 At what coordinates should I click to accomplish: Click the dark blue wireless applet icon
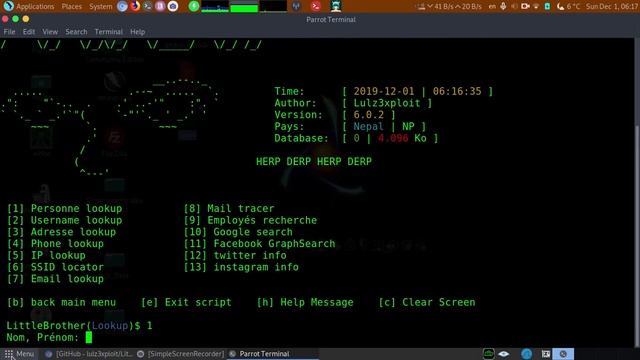pos(296,6)
